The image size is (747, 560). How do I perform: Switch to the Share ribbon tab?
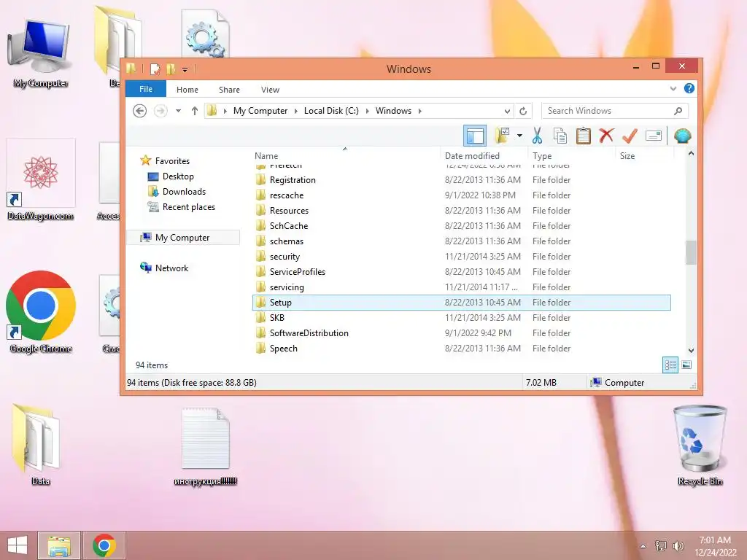pos(229,90)
